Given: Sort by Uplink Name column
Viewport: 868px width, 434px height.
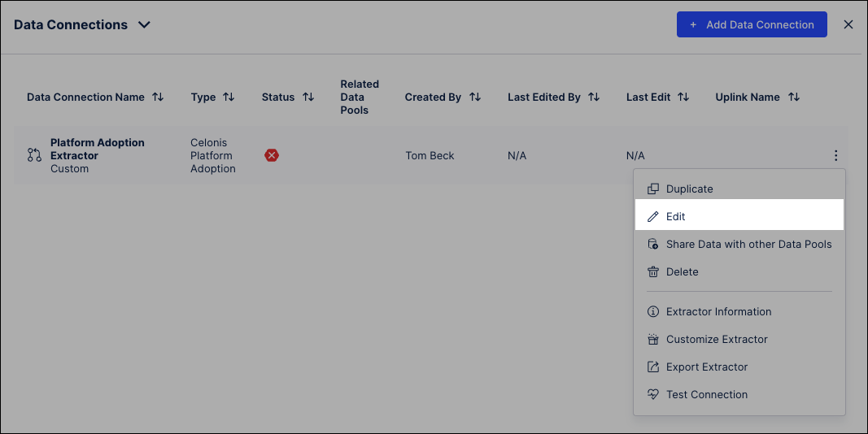Looking at the screenshot, I should (x=794, y=97).
